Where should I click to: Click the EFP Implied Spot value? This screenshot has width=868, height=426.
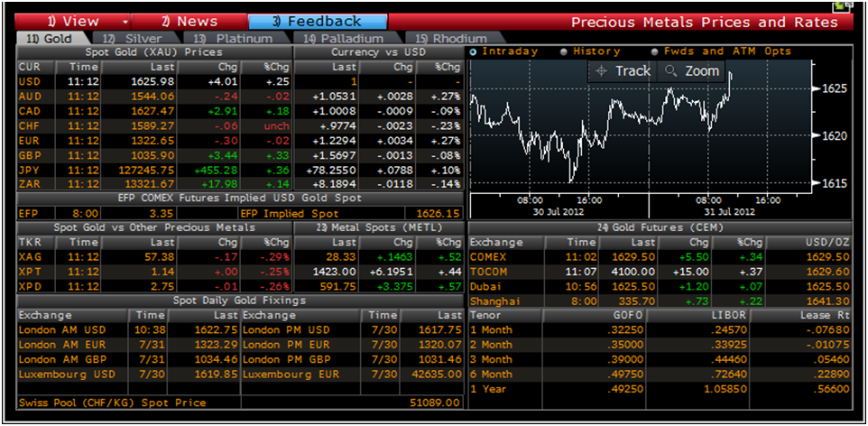click(x=439, y=213)
